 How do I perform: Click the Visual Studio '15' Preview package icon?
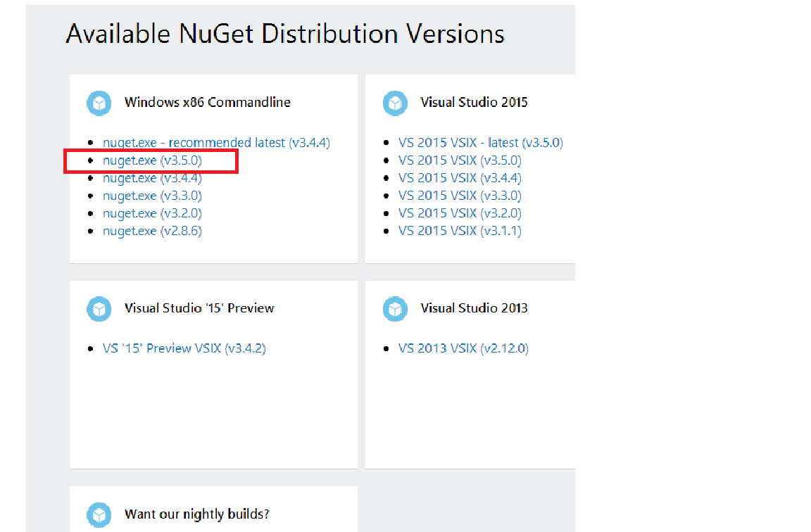[x=99, y=309]
